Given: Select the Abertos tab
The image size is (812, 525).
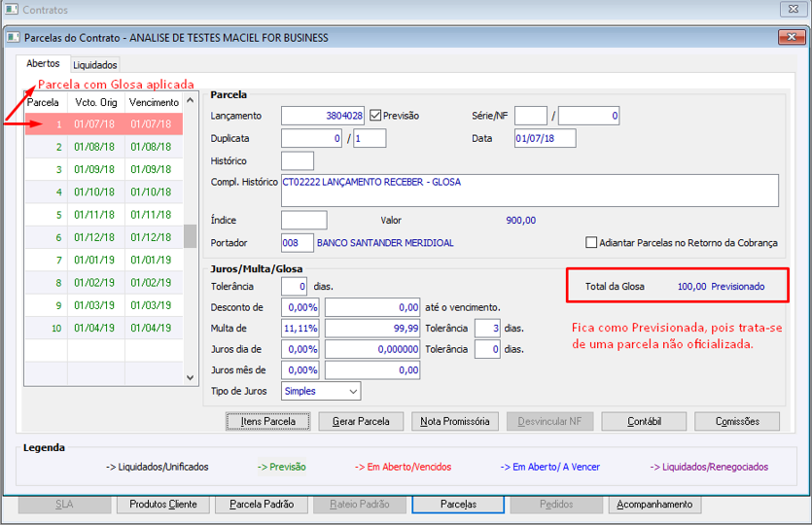Looking at the screenshot, I should tap(43, 63).
